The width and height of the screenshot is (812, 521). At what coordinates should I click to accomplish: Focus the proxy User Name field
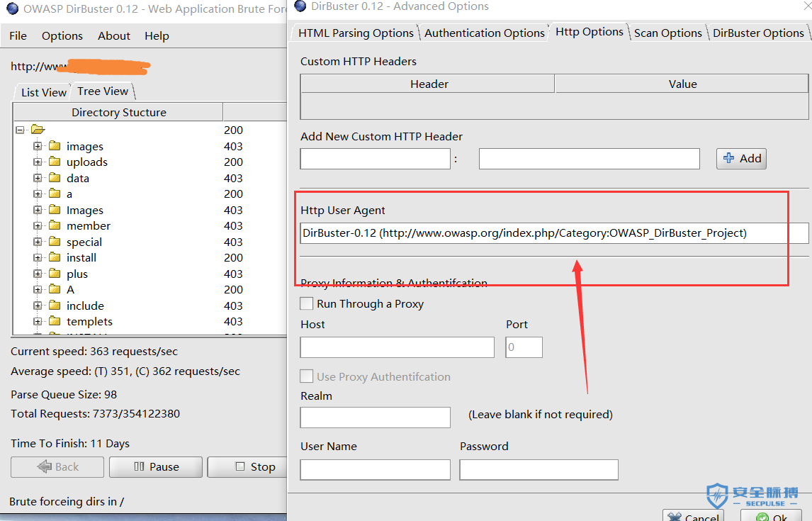tap(376, 470)
